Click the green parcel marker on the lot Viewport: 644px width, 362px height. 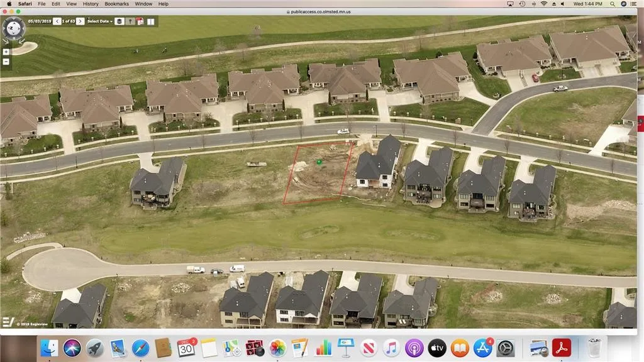[x=319, y=162]
